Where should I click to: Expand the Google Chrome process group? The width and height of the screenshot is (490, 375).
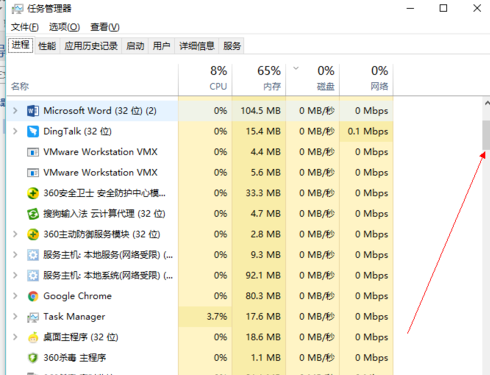[15, 296]
